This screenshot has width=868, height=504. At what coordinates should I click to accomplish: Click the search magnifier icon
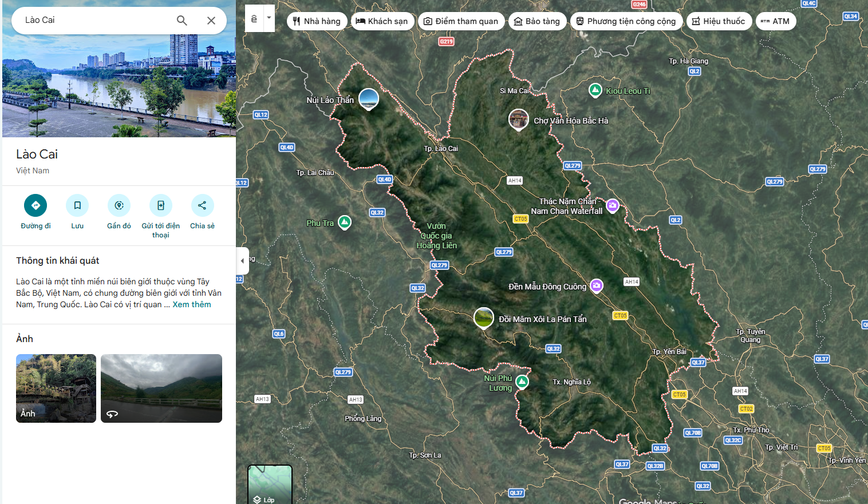182,21
